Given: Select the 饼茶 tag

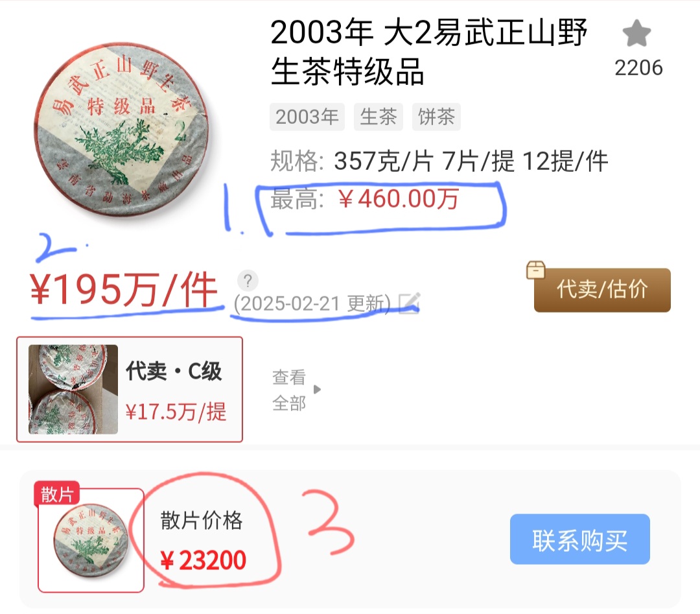Looking at the screenshot, I should (x=436, y=117).
